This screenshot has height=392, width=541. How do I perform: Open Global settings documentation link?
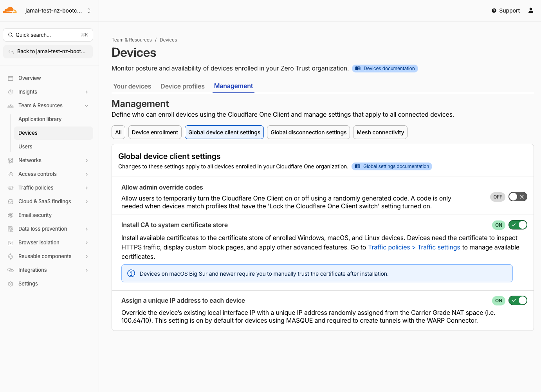pos(392,166)
